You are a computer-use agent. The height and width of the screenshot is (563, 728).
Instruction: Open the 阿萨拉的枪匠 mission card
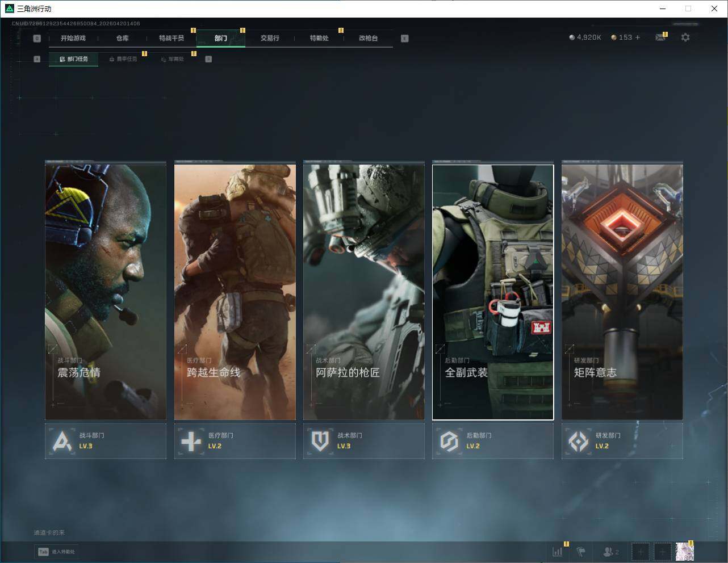[x=364, y=292]
